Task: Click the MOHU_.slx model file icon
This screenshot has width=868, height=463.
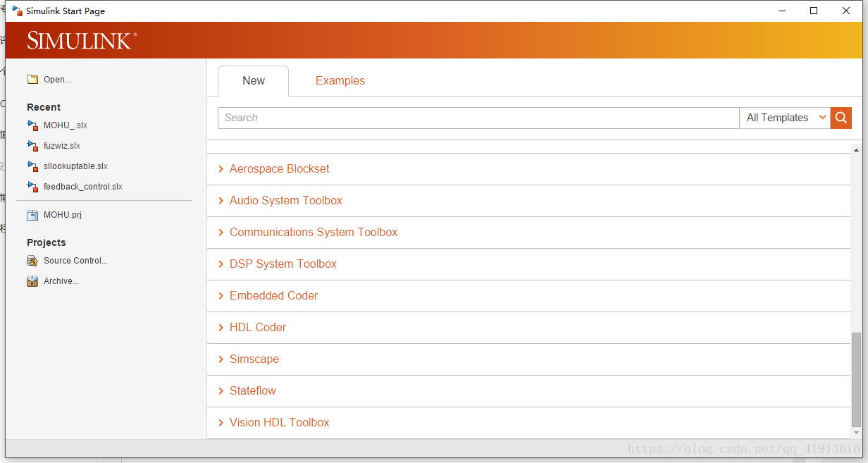Action: click(x=32, y=125)
